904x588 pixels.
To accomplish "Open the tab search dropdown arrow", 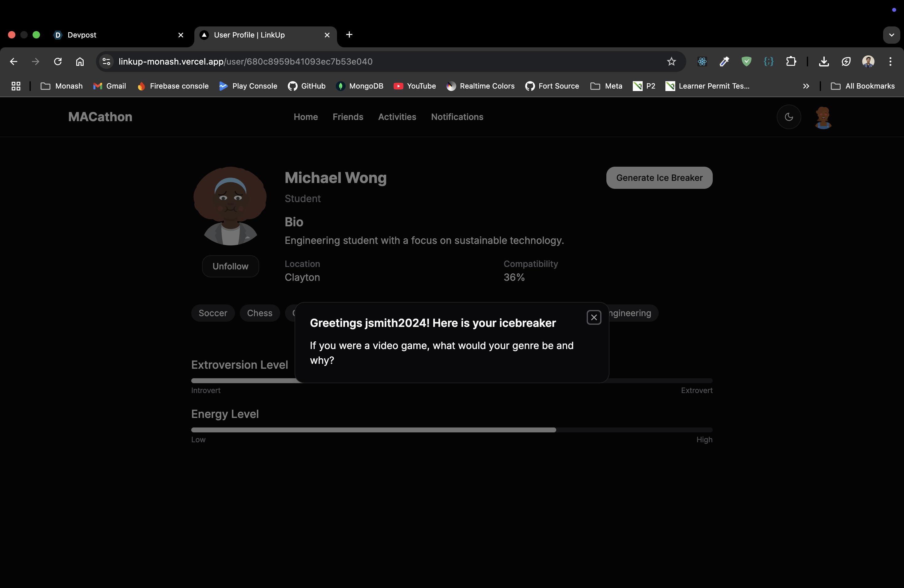I will pyautogui.click(x=891, y=35).
